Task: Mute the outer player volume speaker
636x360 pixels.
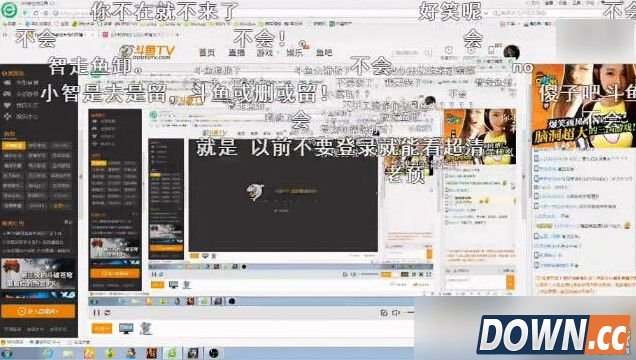Action: click(x=396, y=313)
